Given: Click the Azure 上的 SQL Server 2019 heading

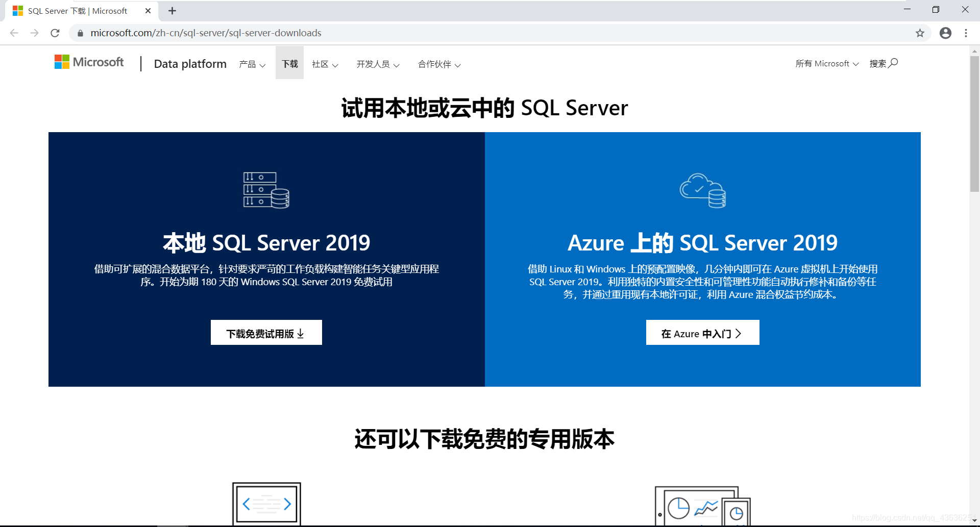Looking at the screenshot, I should point(703,243).
